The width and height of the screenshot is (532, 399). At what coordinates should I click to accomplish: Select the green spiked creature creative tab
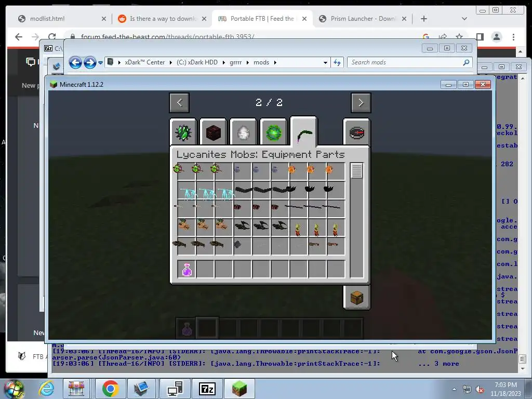183,132
